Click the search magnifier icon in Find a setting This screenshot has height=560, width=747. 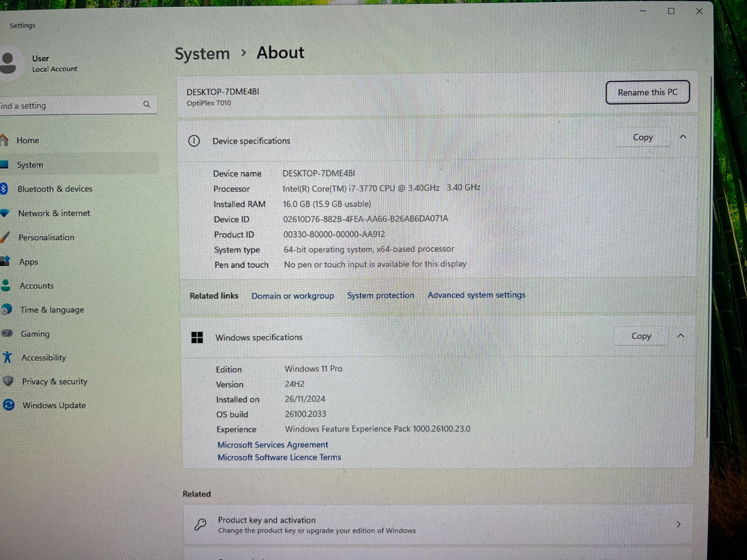click(147, 105)
